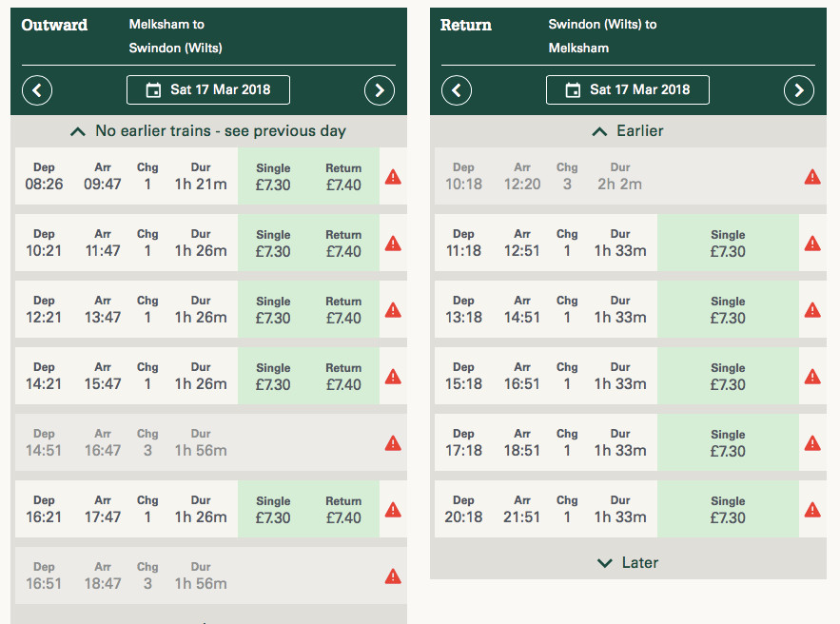Image resolution: width=840 pixels, height=624 pixels.
Task: Select the 12:21 outward train details row
Action: (x=126, y=309)
